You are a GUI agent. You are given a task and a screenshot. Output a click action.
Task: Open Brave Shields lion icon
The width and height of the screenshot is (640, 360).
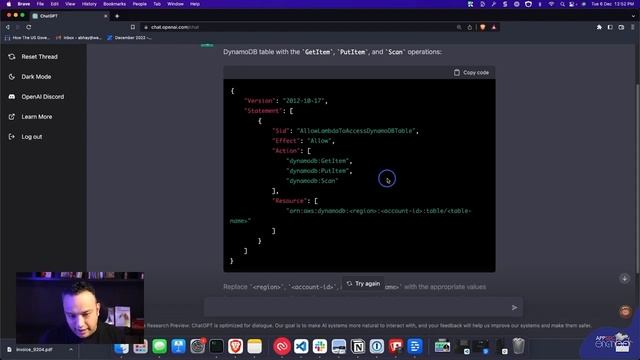(483, 27)
